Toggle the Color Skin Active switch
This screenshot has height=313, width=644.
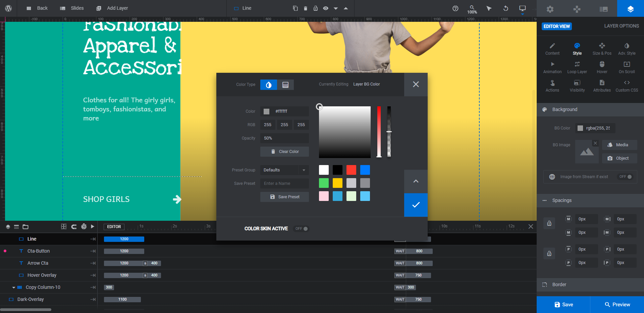(302, 228)
